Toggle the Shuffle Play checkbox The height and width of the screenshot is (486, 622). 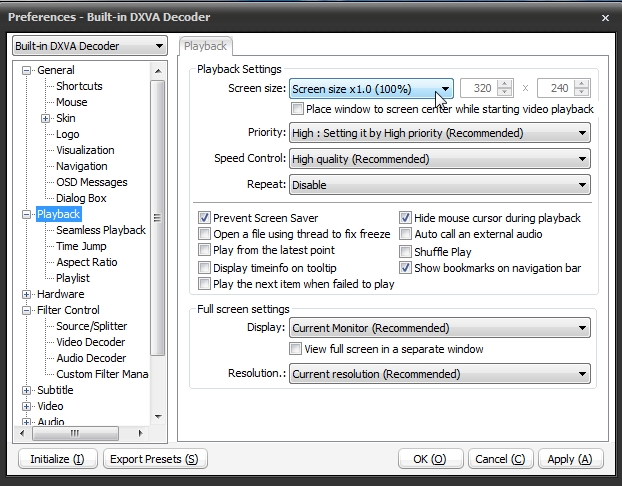[x=405, y=252]
